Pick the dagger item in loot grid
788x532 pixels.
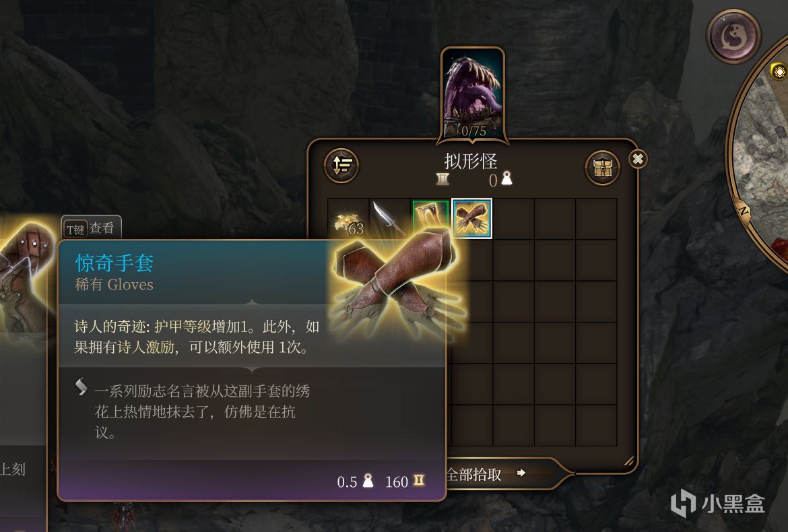(x=389, y=219)
